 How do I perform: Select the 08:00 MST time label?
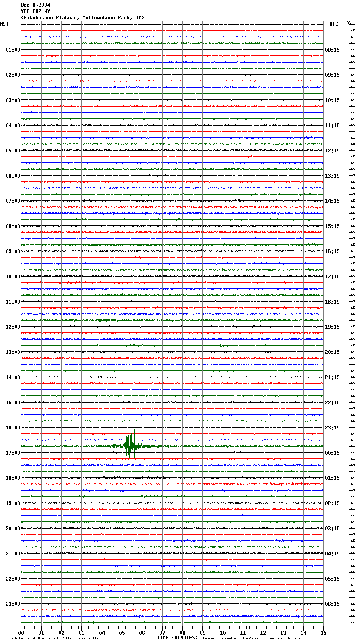(13, 226)
